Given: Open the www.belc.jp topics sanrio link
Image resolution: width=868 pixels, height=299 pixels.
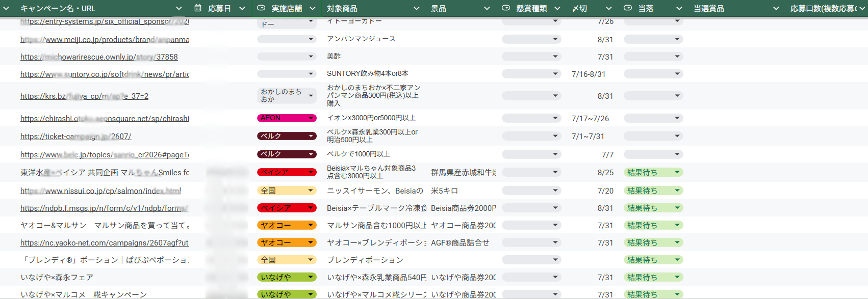Looking at the screenshot, I should click(105, 155).
